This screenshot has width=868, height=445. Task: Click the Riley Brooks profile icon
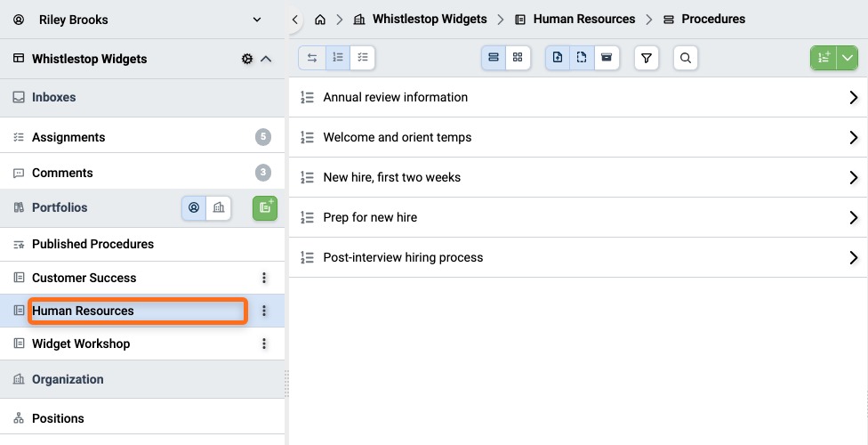click(x=19, y=20)
